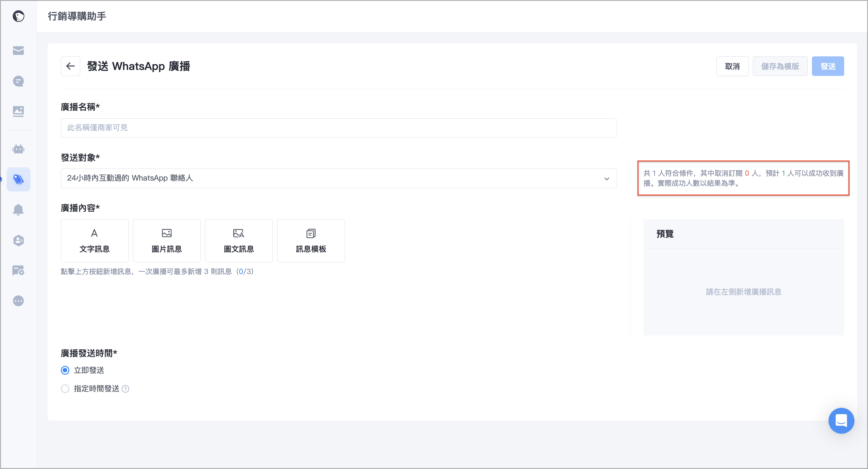Click the 發送 WhatsApp 廣播 page title
This screenshot has height=469, width=868.
click(x=139, y=66)
